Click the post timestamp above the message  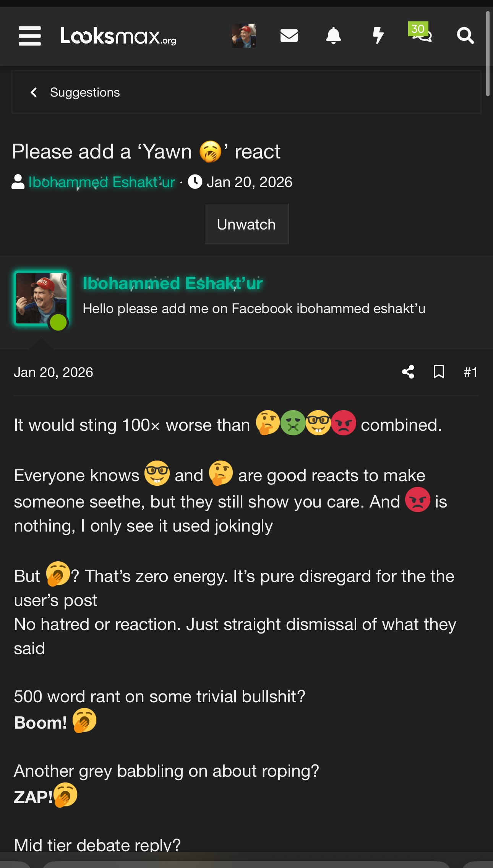[54, 372]
